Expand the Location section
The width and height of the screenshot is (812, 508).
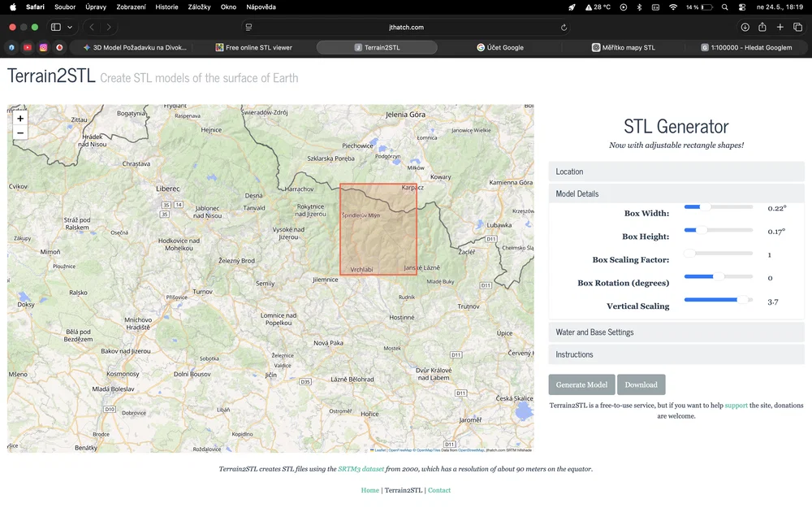[x=676, y=172]
